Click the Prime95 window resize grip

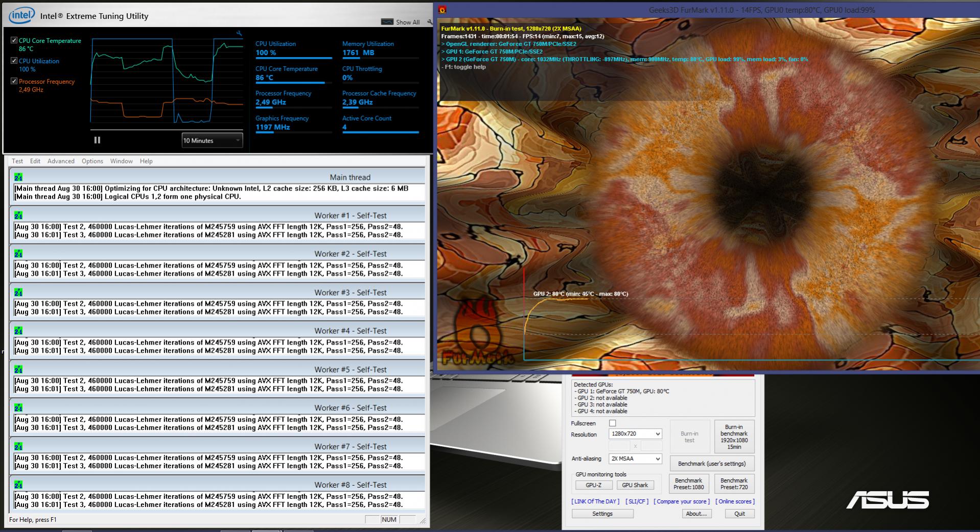tap(423, 521)
